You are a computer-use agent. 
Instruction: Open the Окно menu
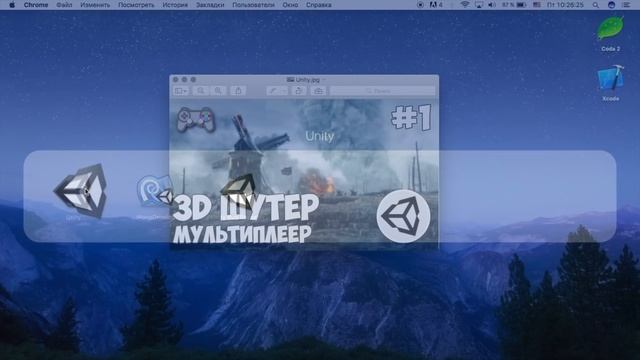click(x=290, y=5)
